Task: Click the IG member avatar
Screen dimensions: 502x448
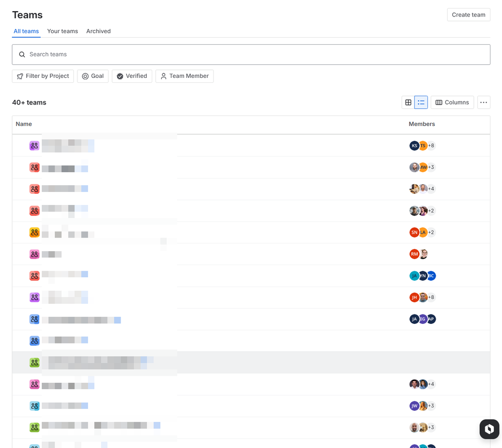Action: (423, 319)
